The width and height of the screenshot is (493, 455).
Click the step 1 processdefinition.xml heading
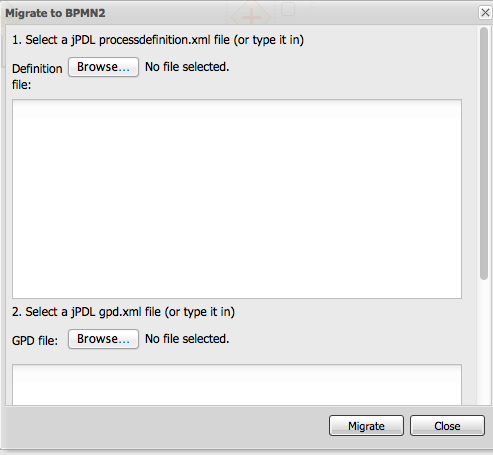pos(158,40)
